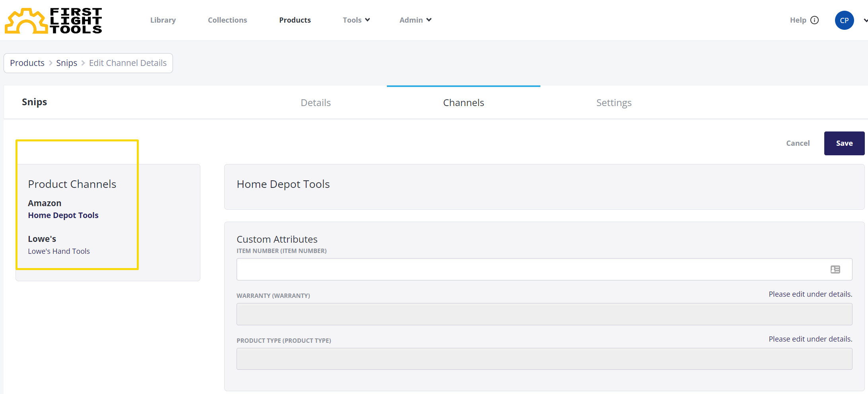Image resolution: width=868 pixels, height=394 pixels.
Task: Click the Item Number field list icon
Action: [x=835, y=269]
